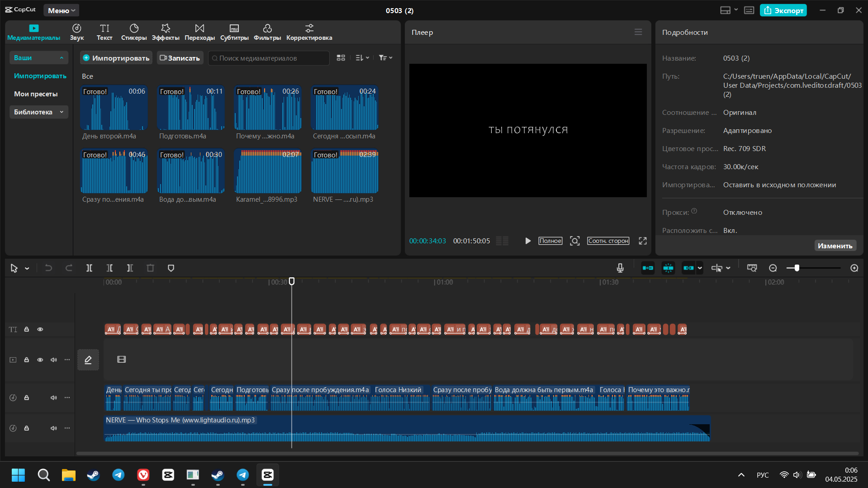Mute the voice recordings audio track
The width and height of the screenshot is (868, 488).
[x=54, y=398]
